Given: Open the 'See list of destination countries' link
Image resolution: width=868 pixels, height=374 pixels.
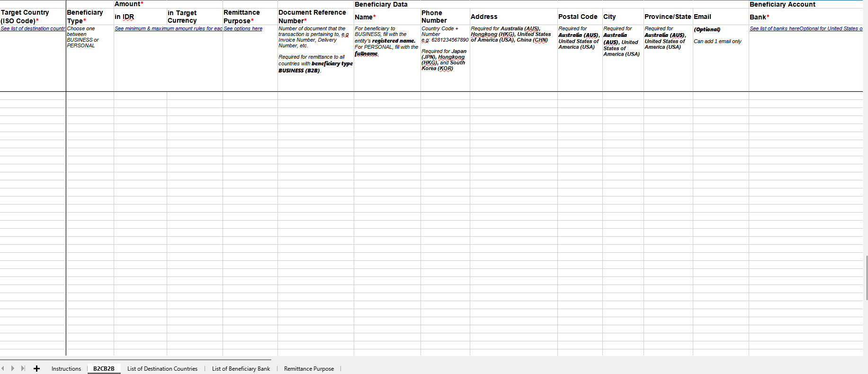Looking at the screenshot, I should [x=33, y=29].
